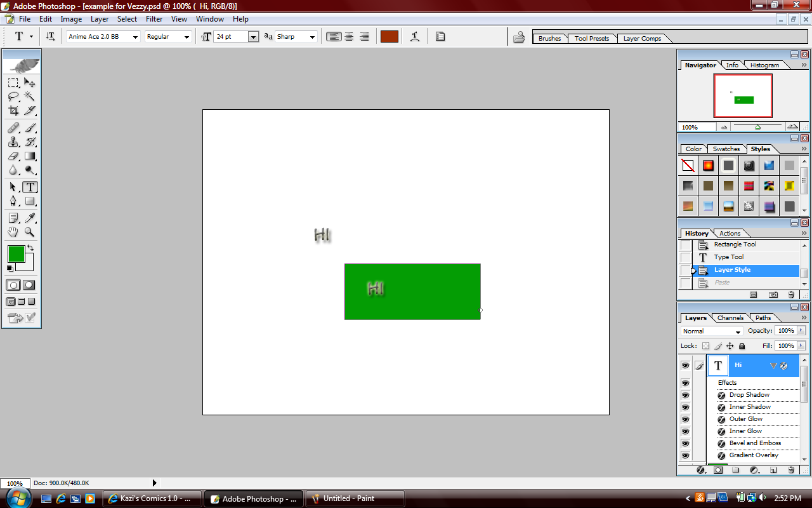Open Add a layer style menu
This screenshot has height=508, width=812.
point(700,469)
